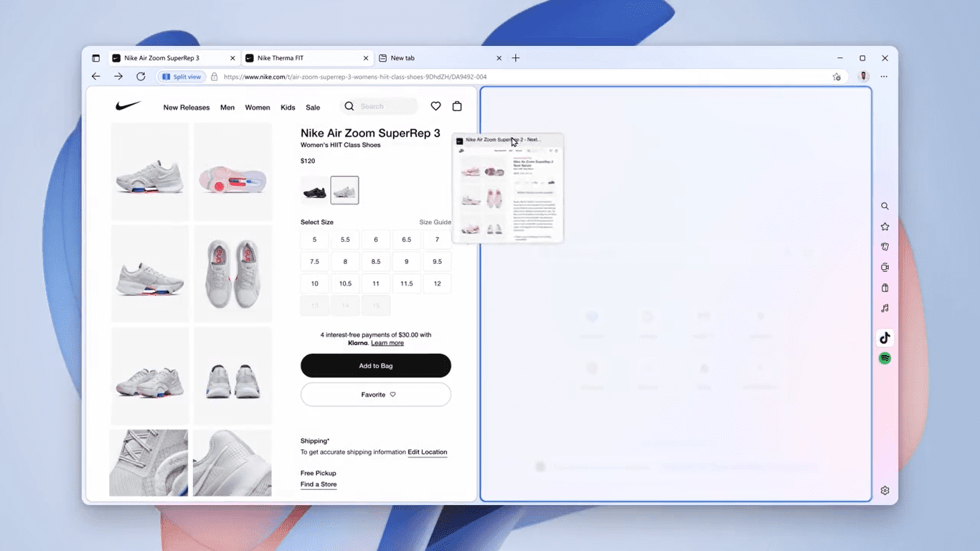This screenshot has width=980, height=551.
Task: Click the Split view button in address bar
Action: coord(182,77)
